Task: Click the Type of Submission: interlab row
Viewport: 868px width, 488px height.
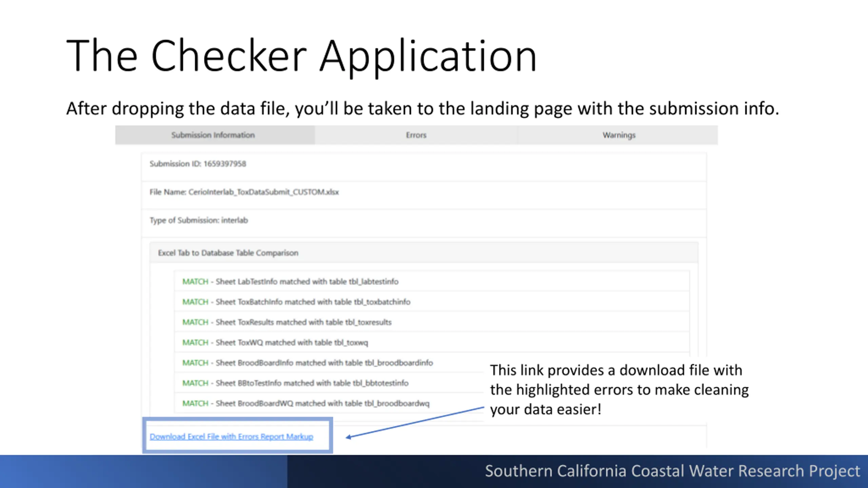Action: tap(424, 224)
